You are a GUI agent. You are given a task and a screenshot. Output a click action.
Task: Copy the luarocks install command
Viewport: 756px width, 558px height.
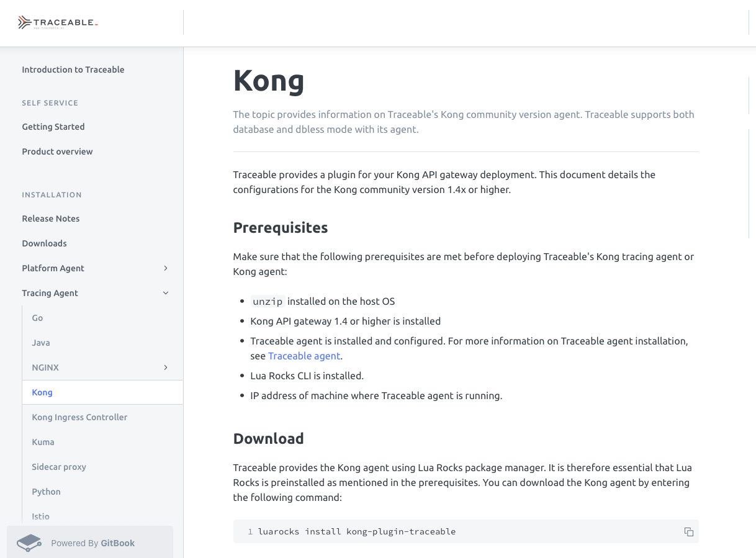click(x=688, y=532)
